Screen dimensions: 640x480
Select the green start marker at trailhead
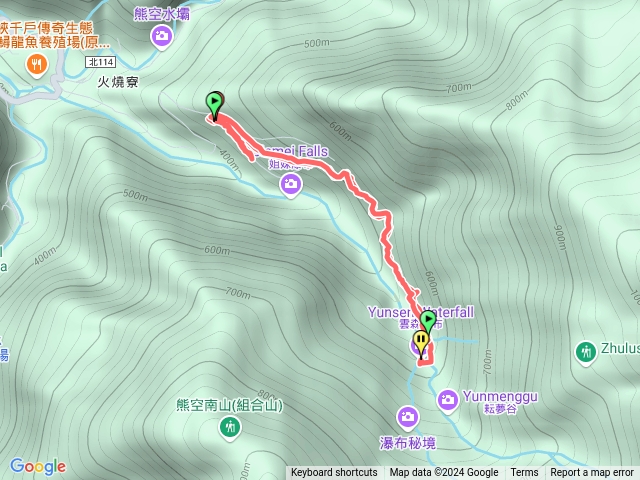point(214,106)
